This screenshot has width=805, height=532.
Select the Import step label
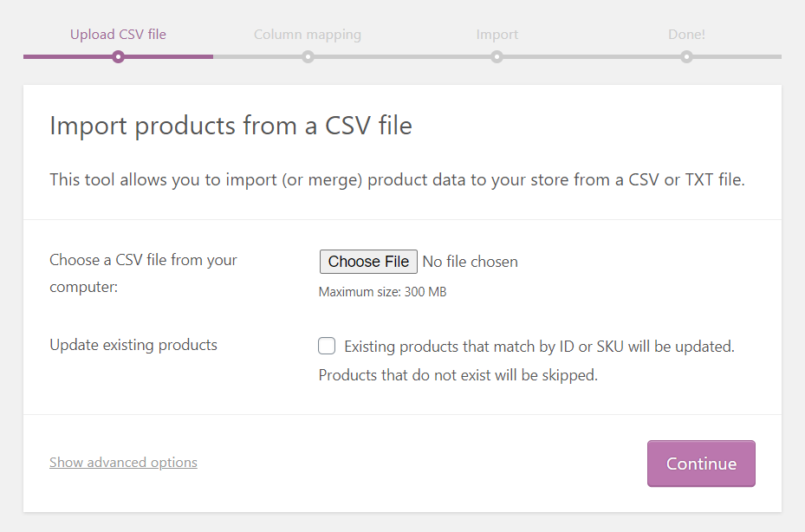tap(497, 35)
